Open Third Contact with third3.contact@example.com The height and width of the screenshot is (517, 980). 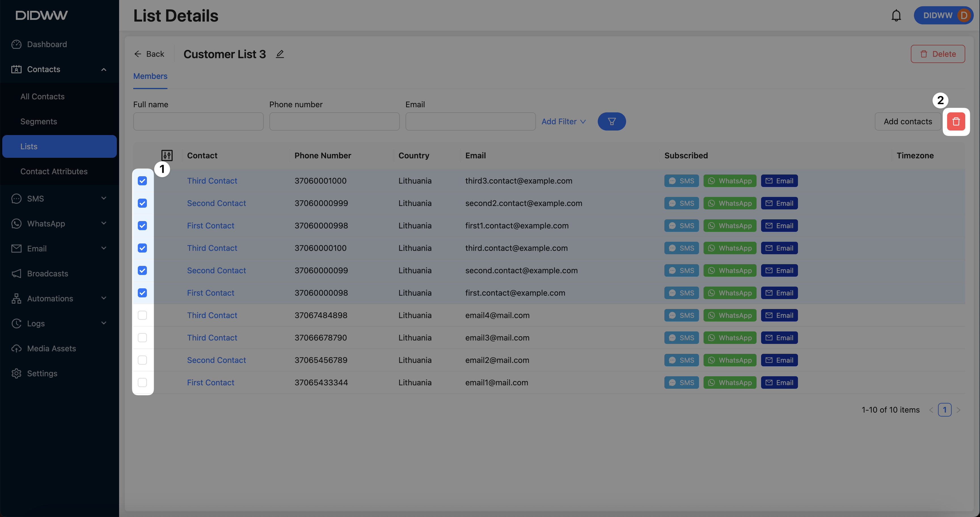pos(212,181)
